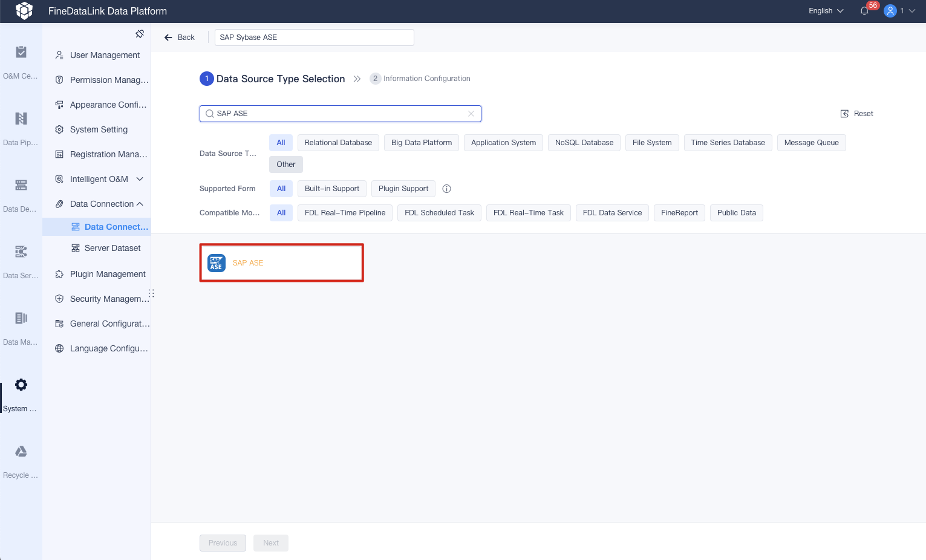926x560 pixels.
Task: Collapse the Data Connection menu
Action: pos(140,204)
